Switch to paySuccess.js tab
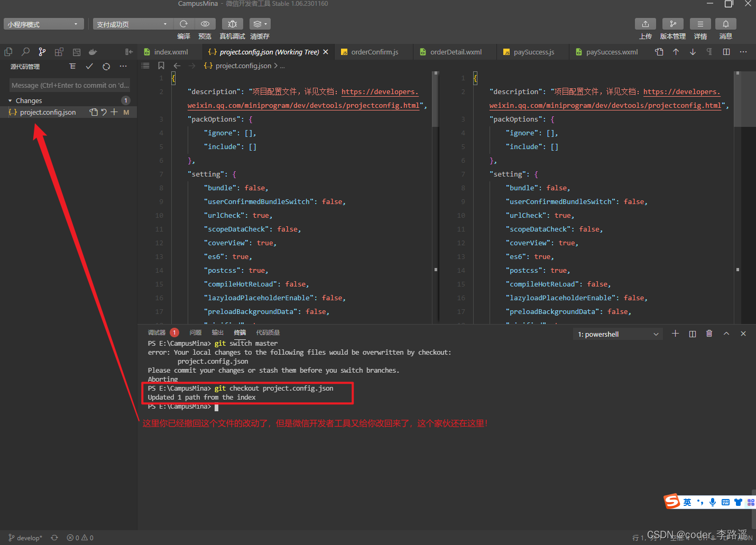The image size is (756, 545). 533,52
